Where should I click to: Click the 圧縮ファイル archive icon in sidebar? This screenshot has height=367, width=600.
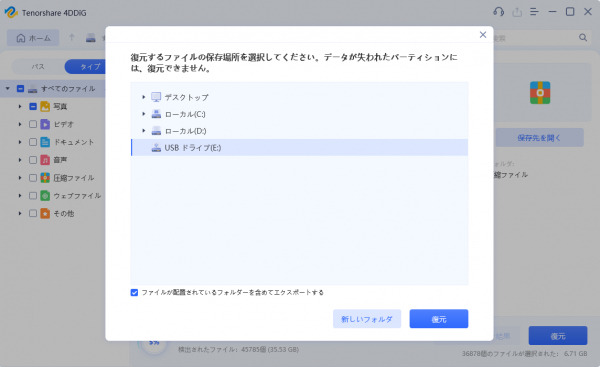coord(45,178)
